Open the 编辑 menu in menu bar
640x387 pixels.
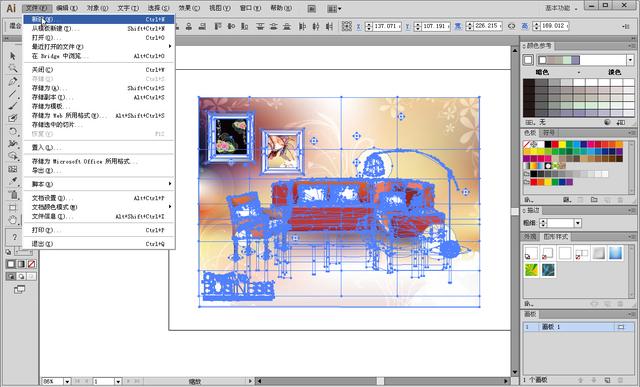pyautogui.click(x=67, y=8)
